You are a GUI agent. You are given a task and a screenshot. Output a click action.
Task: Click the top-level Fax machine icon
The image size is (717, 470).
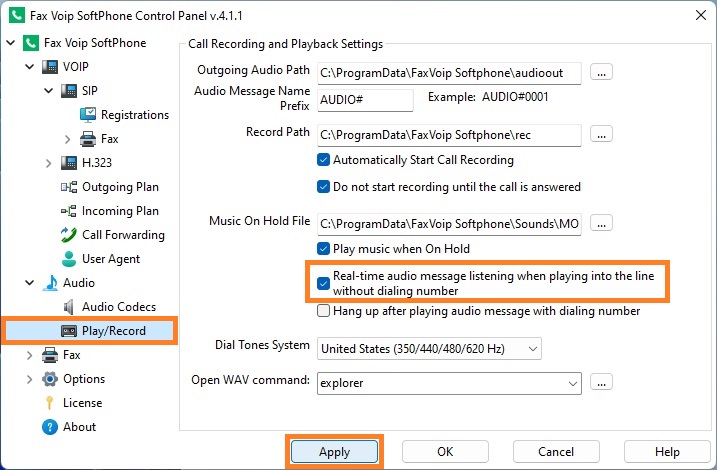pyautogui.click(x=50, y=355)
